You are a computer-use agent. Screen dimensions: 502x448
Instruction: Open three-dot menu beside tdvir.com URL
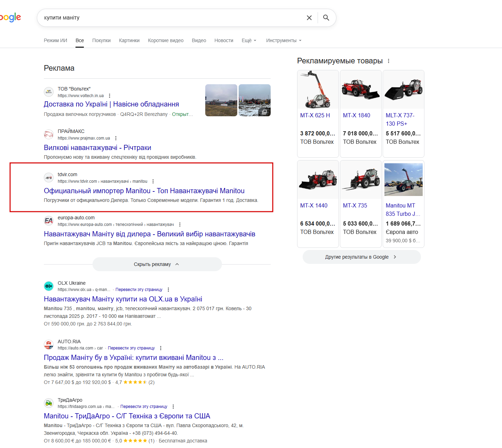[153, 181]
